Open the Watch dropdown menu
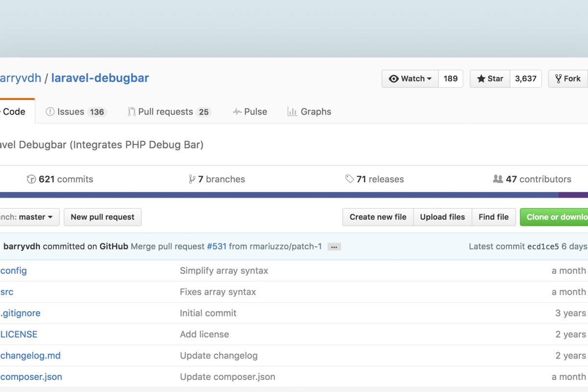 [x=410, y=78]
